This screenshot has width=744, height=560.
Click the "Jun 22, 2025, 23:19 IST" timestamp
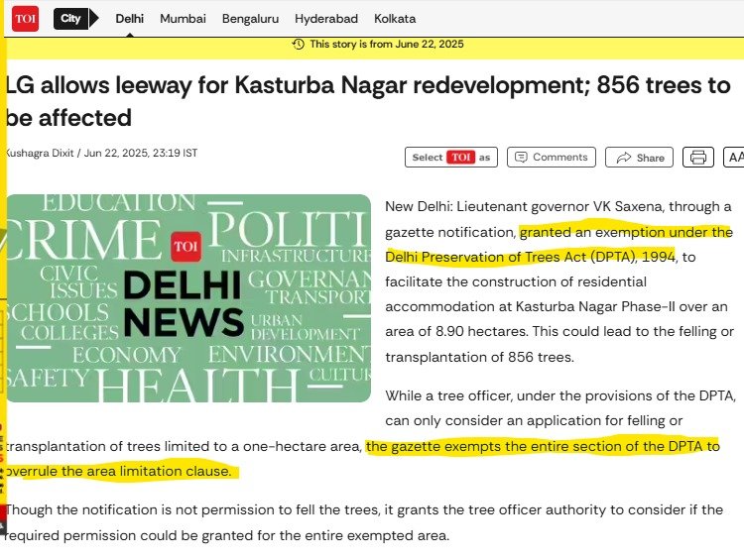141,153
